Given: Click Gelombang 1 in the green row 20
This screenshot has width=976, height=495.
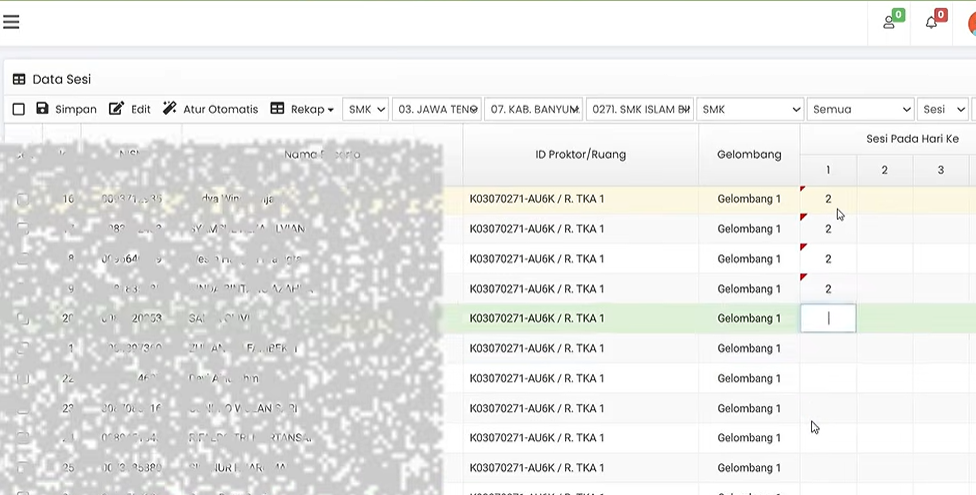Looking at the screenshot, I should (749, 318).
